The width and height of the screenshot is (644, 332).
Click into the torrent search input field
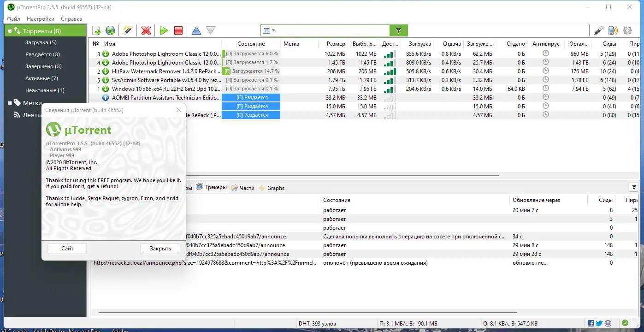(333, 30)
